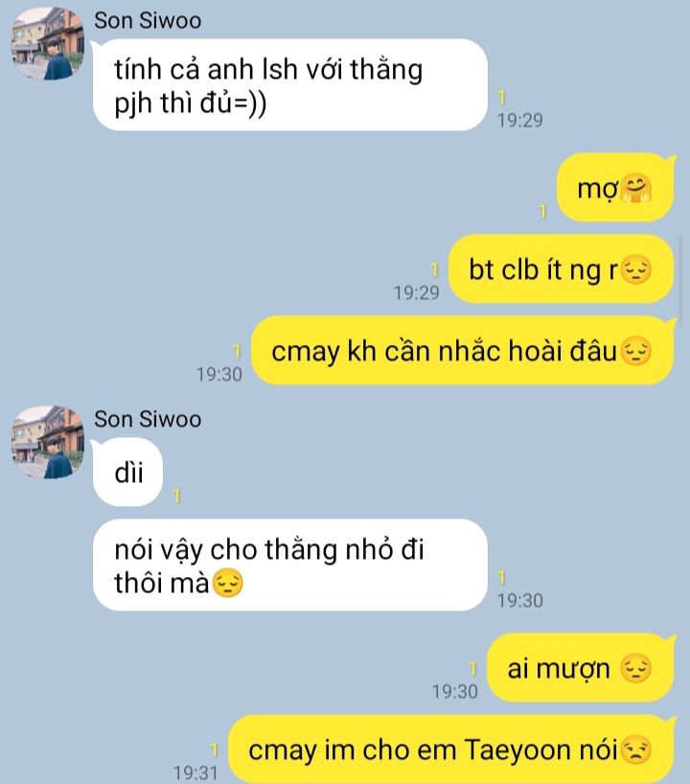Tap pensive emoji after 'hoài đâu'

point(636,351)
